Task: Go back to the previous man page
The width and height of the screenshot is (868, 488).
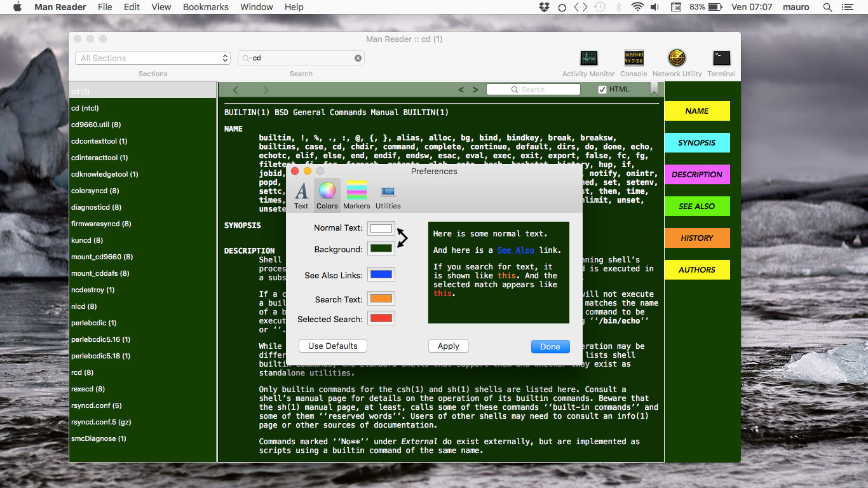Action: [x=236, y=90]
